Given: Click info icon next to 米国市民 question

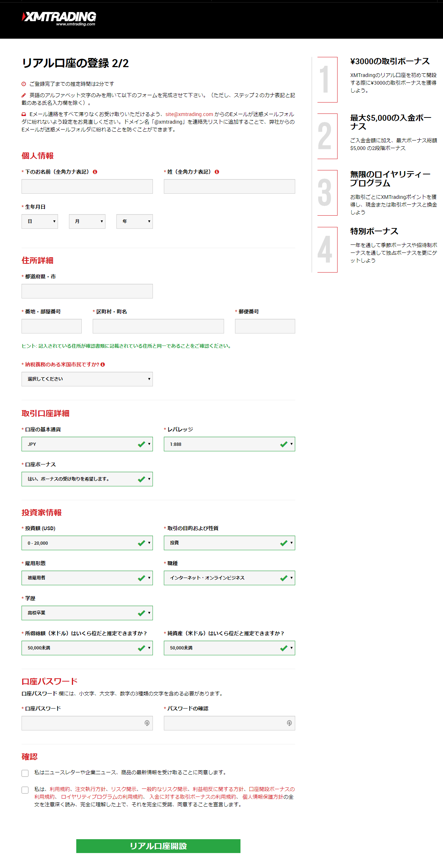Looking at the screenshot, I should point(103,364).
